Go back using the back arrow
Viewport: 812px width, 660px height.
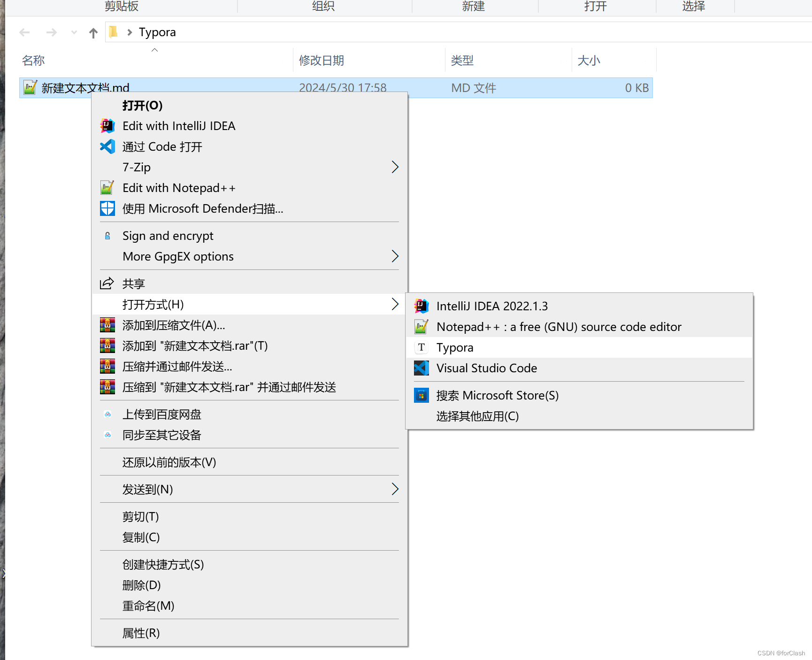tap(24, 32)
